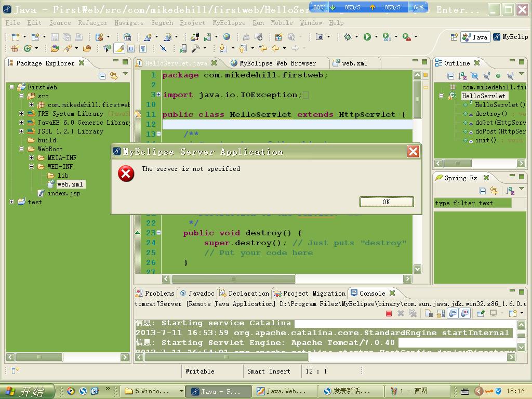The width and height of the screenshot is (532, 399).
Task: Click the Clear Console icon
Action: pos(429,313)
